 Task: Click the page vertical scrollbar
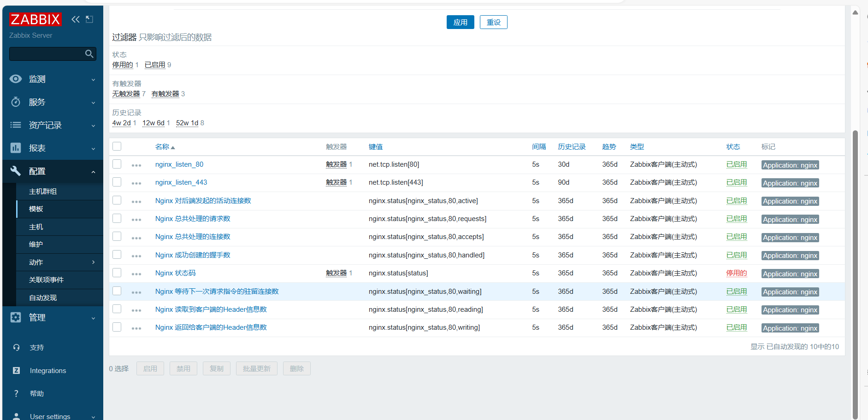pos(855,274)
